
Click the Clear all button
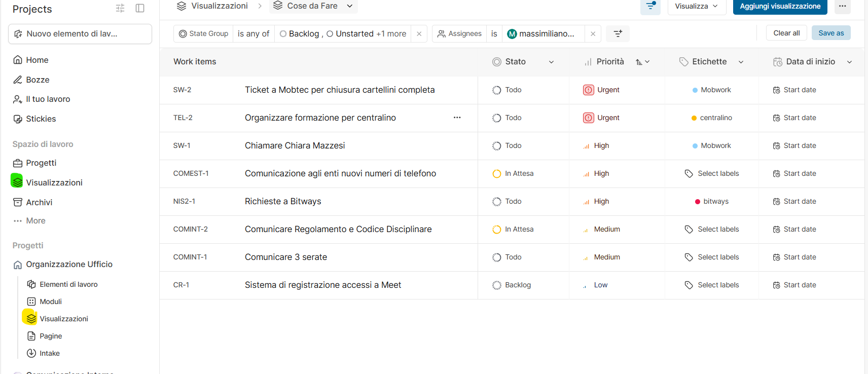tap(786, 33)
